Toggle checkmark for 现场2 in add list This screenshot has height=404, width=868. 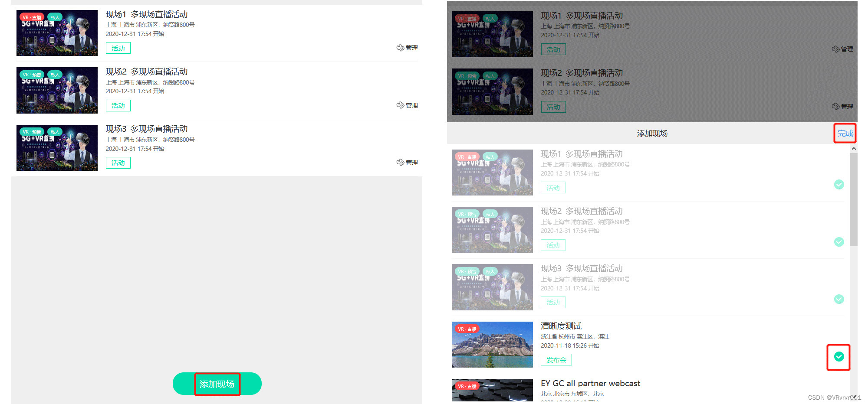[839, 242]
